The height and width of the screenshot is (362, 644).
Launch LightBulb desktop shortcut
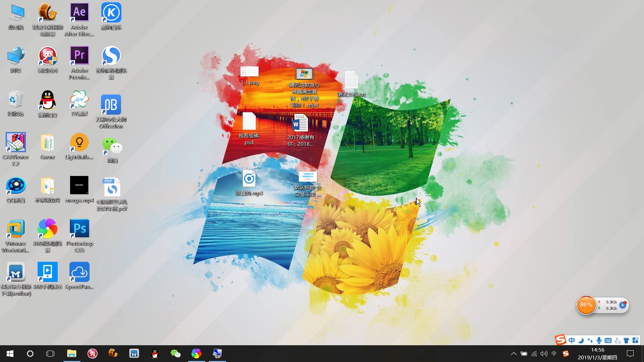pos(79,146)
